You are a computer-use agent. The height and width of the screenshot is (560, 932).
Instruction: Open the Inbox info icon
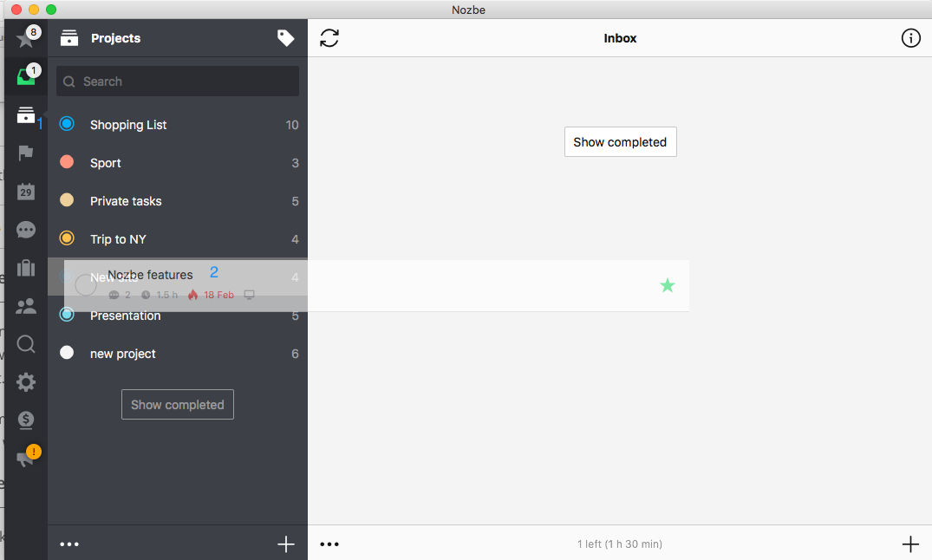coord(910,38)
